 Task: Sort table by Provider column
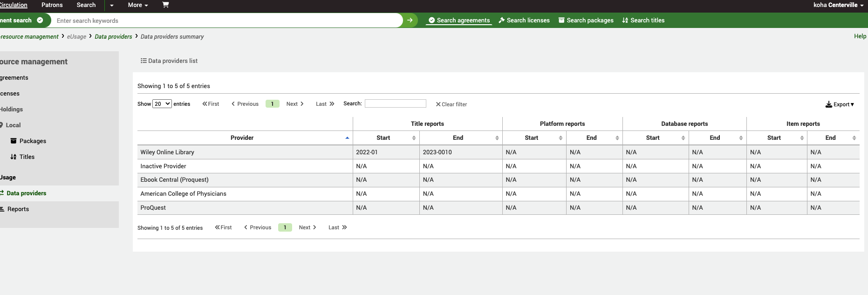pos(242,138)
